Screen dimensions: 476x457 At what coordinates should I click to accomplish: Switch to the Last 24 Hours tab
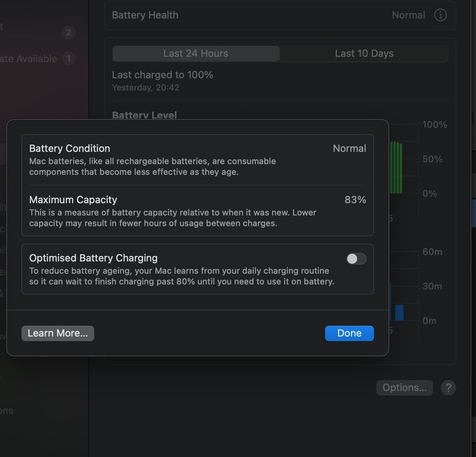click(196, 54)
